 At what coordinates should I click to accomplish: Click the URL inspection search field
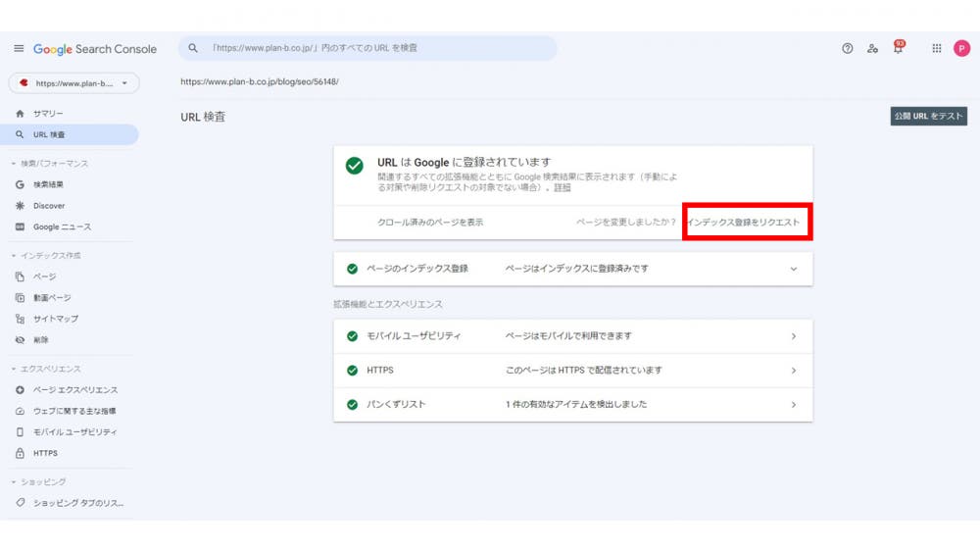(x=367, y=48)
